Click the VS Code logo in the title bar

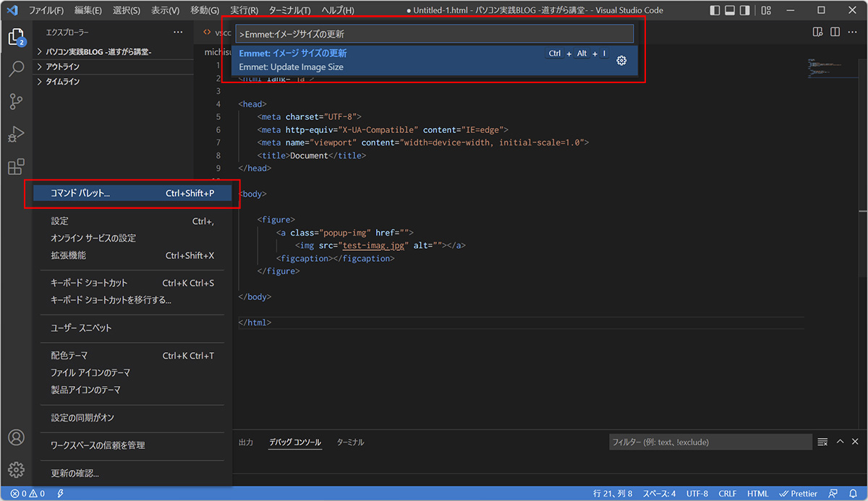(x=12, y=10)
